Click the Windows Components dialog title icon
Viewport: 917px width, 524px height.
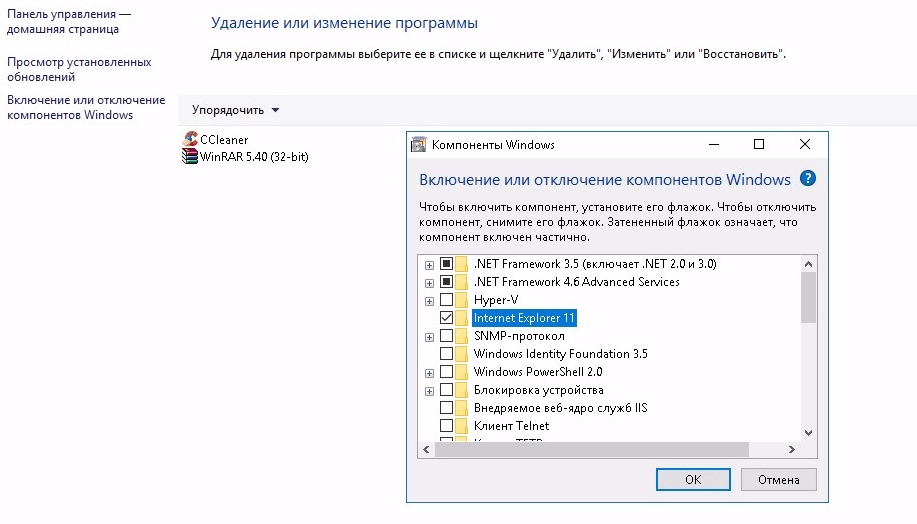pyautogui.click(x=419, y=144)
